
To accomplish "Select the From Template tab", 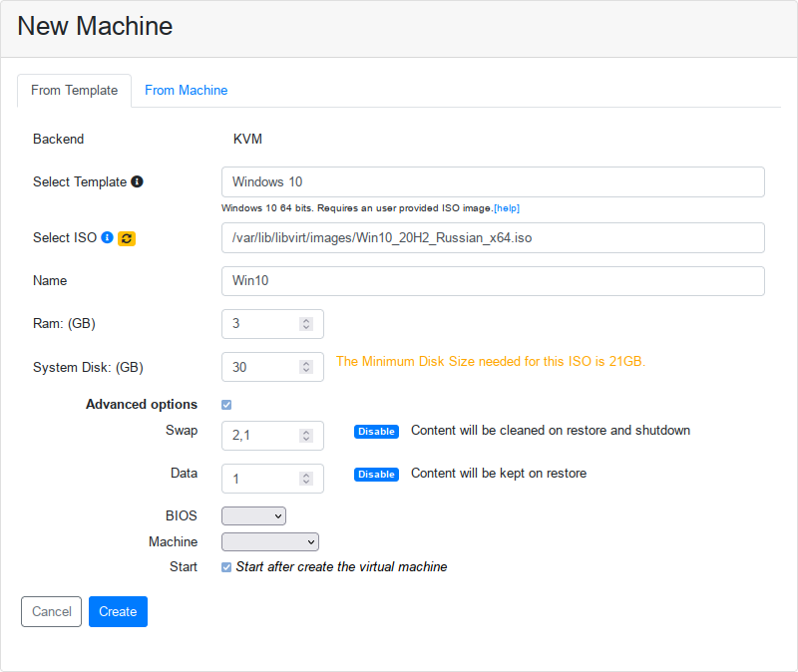I will (74, 90).
